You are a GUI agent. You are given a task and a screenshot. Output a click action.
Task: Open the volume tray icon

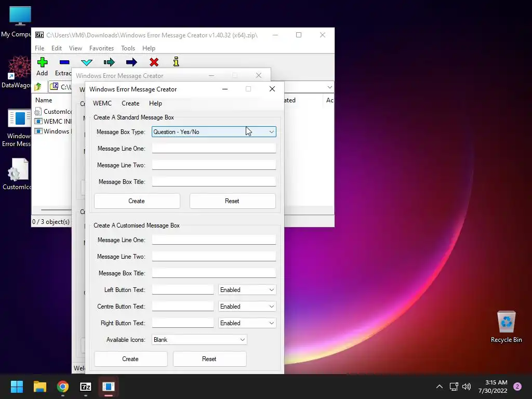point(467,387)
